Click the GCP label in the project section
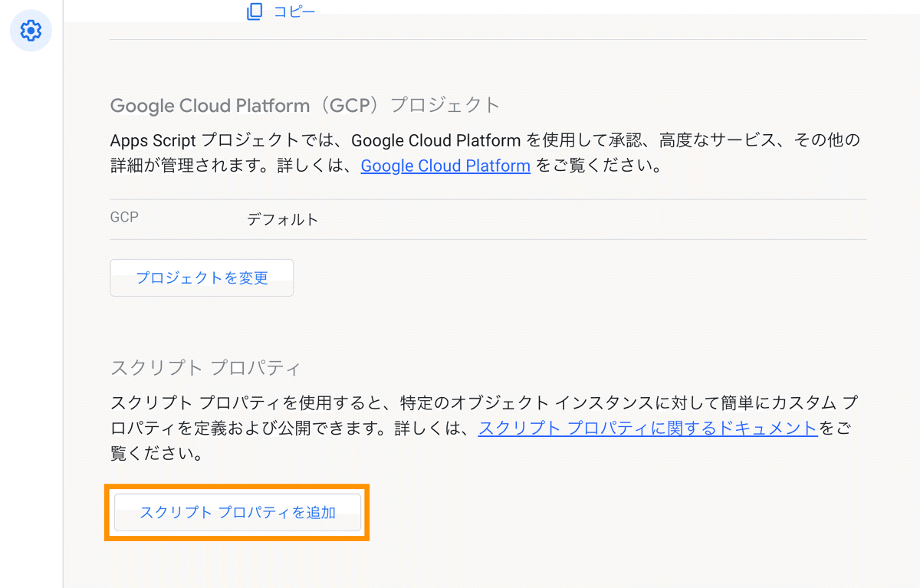 pos(125,217)
